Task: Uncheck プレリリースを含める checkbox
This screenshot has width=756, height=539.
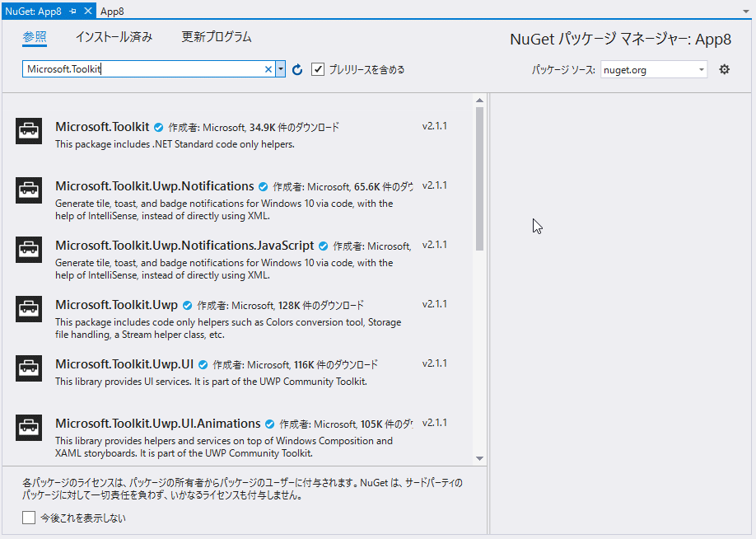Action: pos(319,69)
